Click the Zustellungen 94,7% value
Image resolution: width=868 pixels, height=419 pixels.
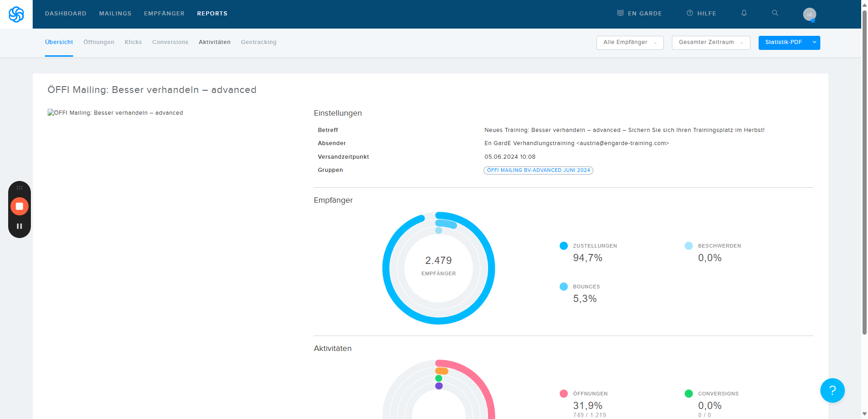(x=587, y=258)
